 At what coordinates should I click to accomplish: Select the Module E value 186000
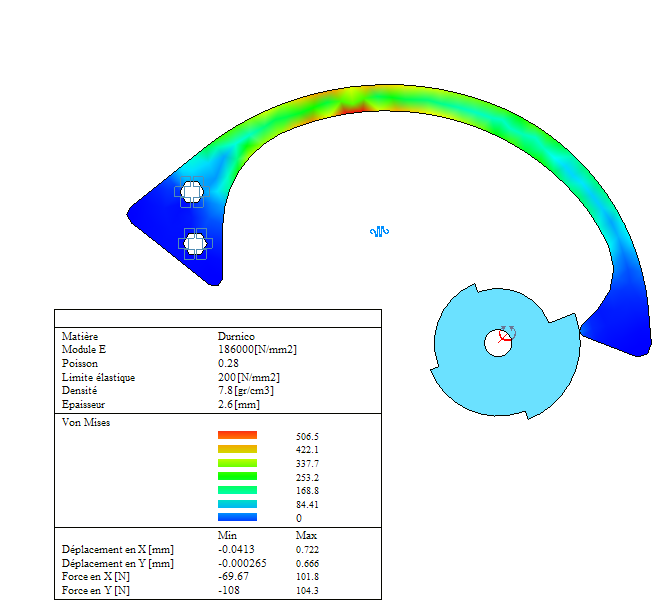[257, 350]
